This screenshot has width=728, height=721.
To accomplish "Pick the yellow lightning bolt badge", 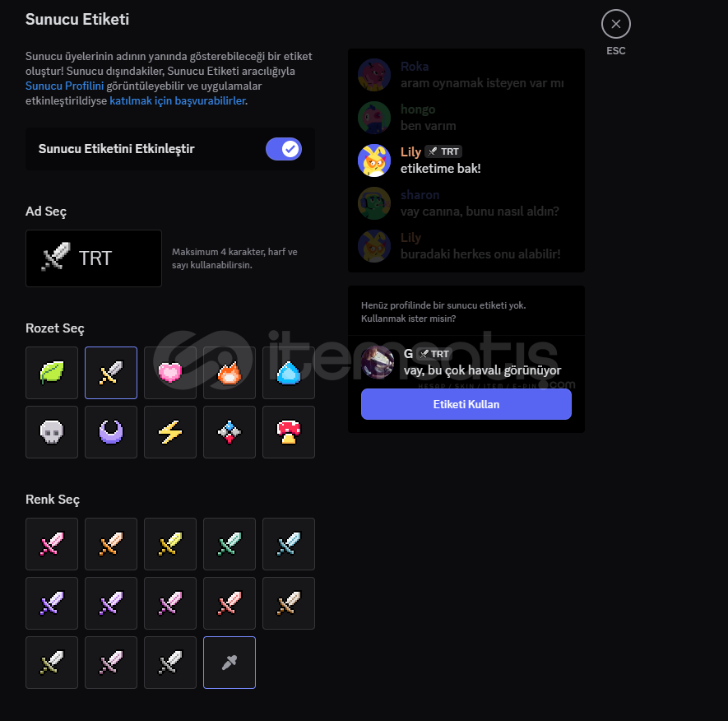I will [x=170, y=432].
